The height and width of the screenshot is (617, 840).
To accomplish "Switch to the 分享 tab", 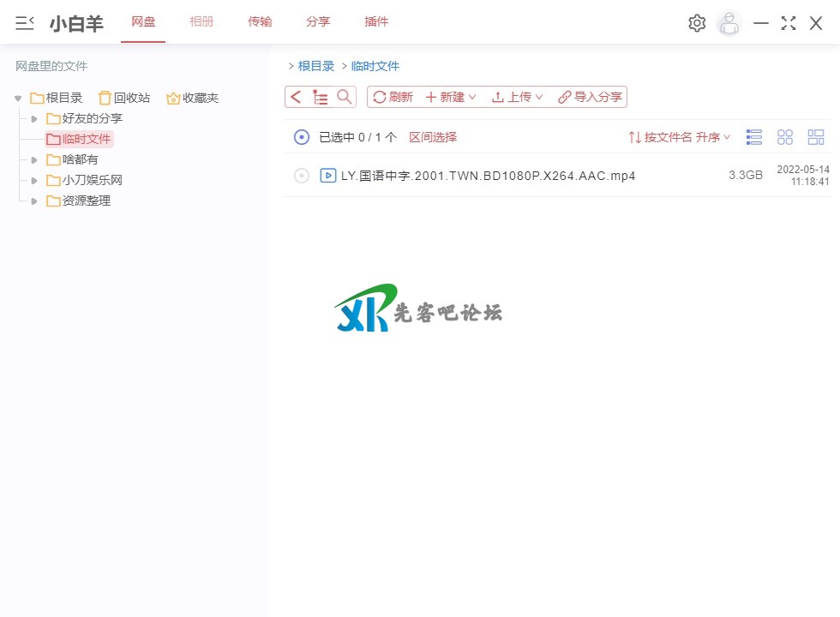I will tap(318, 21).
